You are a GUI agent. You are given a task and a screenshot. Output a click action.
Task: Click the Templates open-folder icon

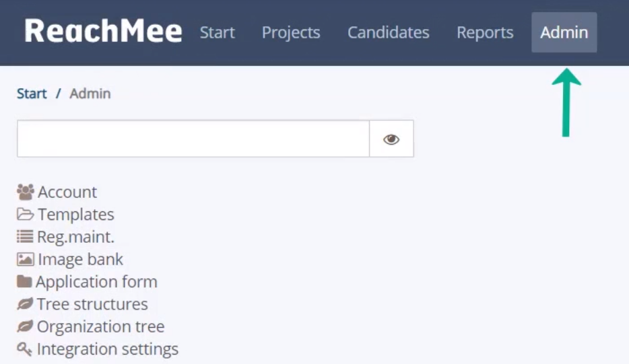(x=26, y=215)
